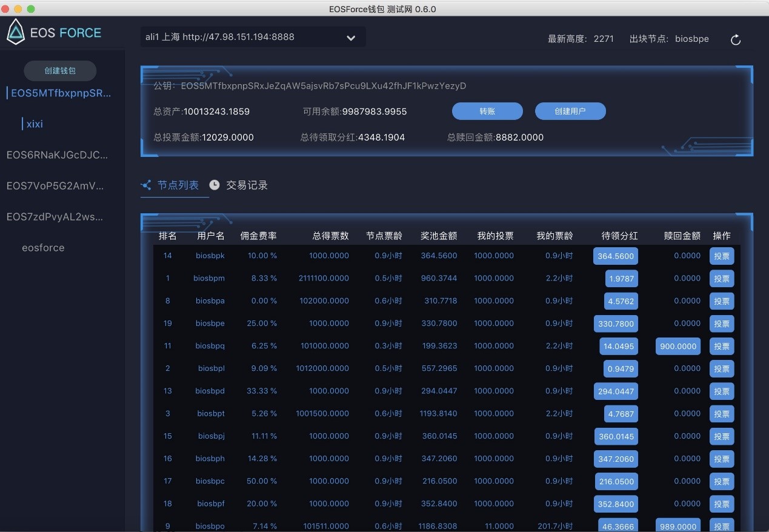Click 投票 in the biosbpt row
The width and height of the screenshot is (769, 532).
[x=722, y=414]
